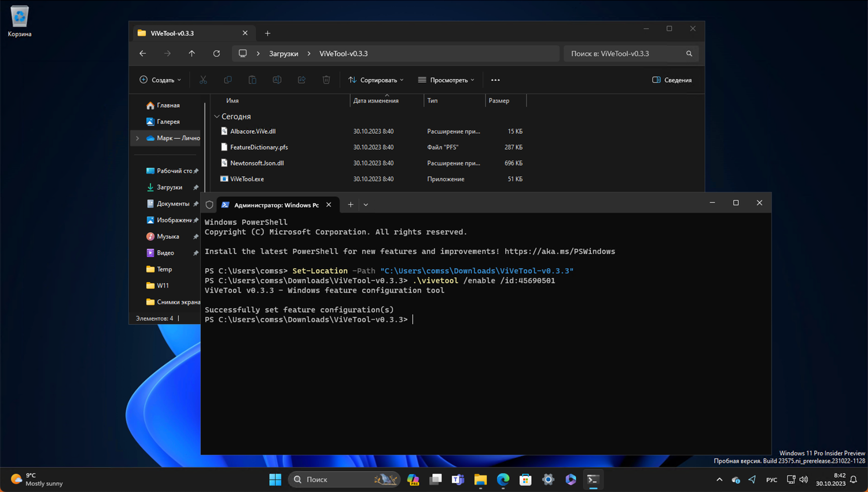This screenshot has height=492, width=868.
Task: Click Downloads in the address breadcrumb
Action: 284,54
